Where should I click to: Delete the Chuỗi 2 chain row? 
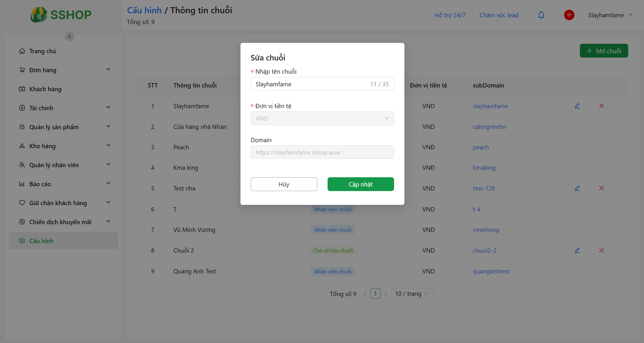[601, 250]
